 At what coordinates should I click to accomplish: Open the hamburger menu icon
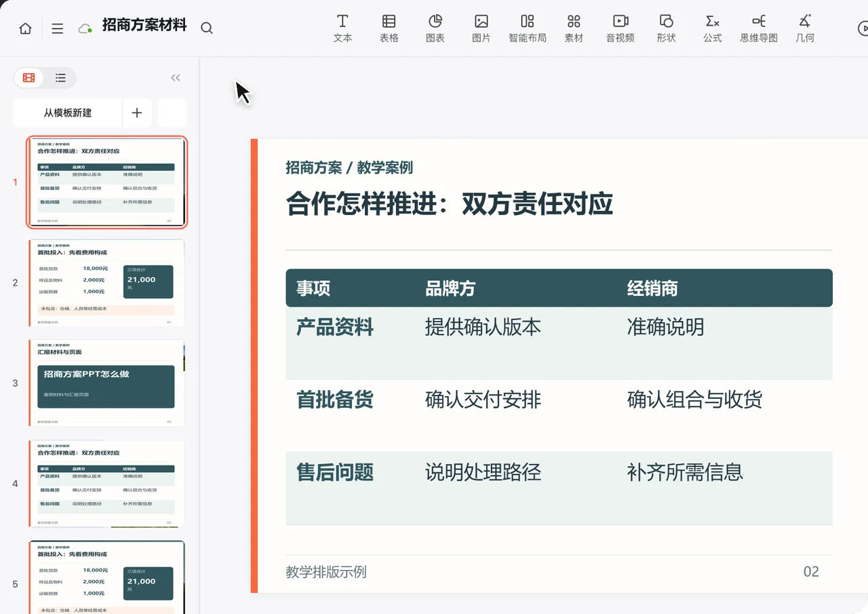point(58,28)
